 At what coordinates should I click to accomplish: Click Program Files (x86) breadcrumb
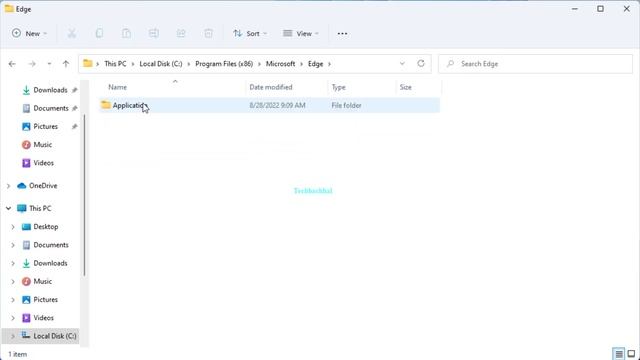pos(224,64)
